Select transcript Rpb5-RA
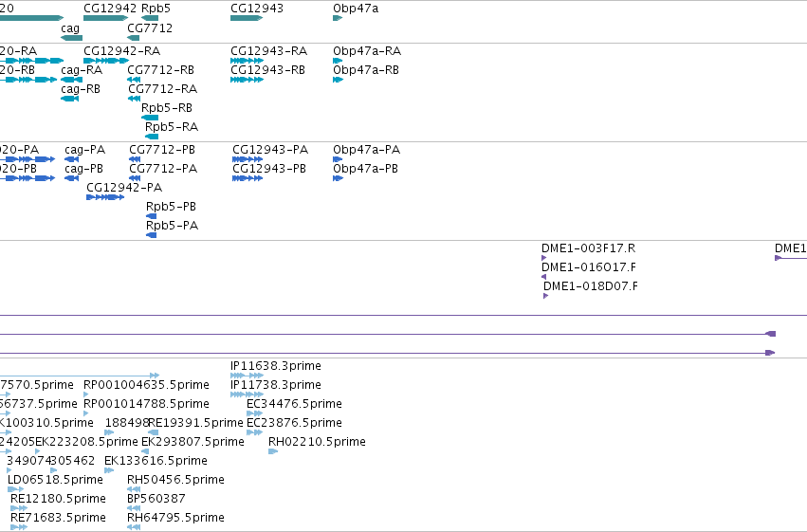The image size is (807, 532). click(172, 127)
